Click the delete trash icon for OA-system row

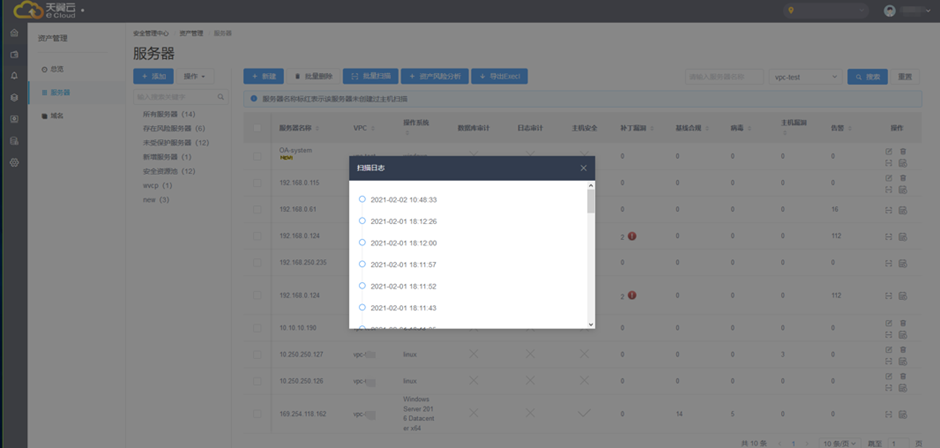(x=903, y=151)
